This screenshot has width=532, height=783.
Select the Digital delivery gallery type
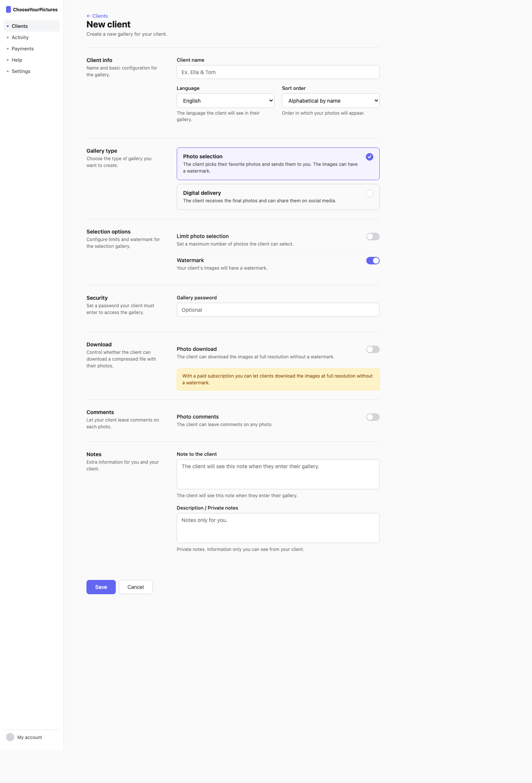[278, 197]
